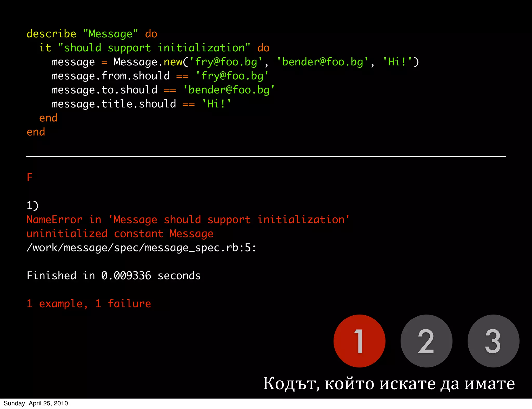Click 'uninitialized constant Message' text
This screenshot has height=409, width=532.
(x=120, y=234)
